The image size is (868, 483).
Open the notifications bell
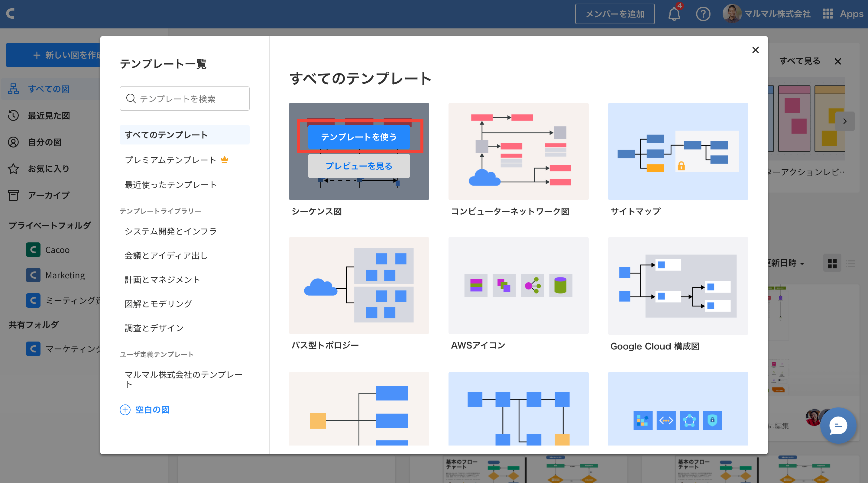coord(674,14)
